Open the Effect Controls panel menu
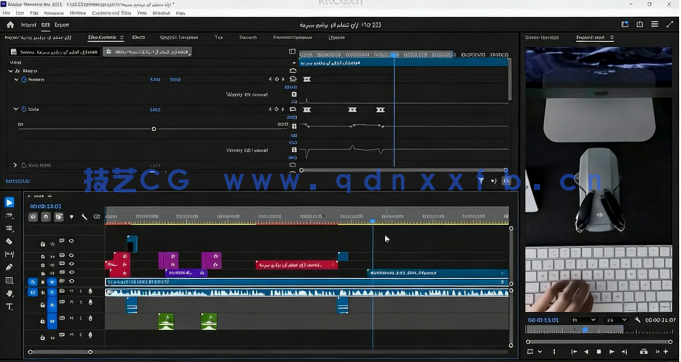The image size is (681, 362). click(x=122, y=37)
